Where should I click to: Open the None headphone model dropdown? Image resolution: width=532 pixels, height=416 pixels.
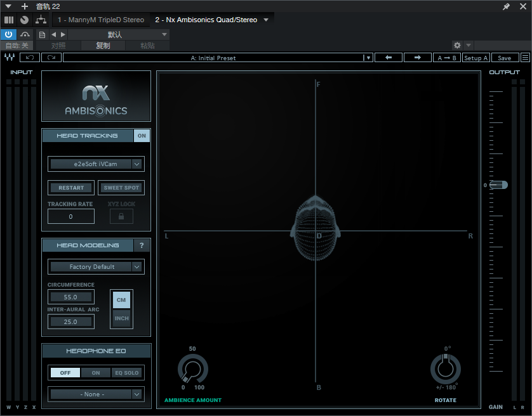[x=96, y=394]
